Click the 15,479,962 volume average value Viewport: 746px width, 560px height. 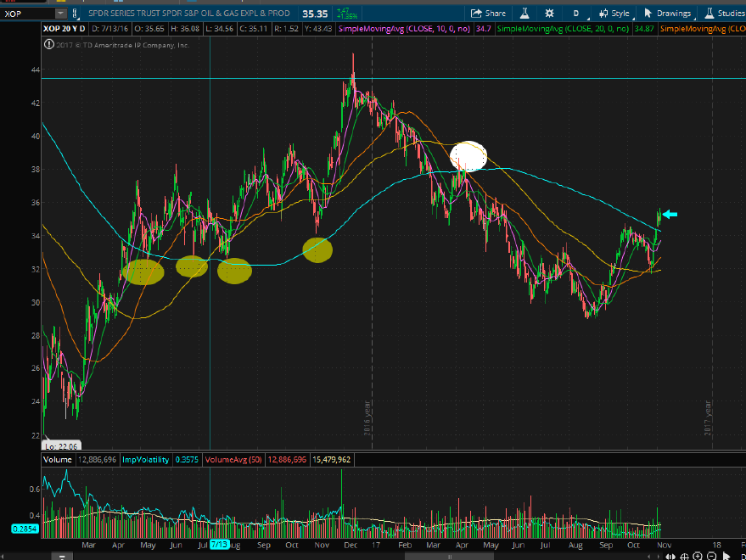332,460
